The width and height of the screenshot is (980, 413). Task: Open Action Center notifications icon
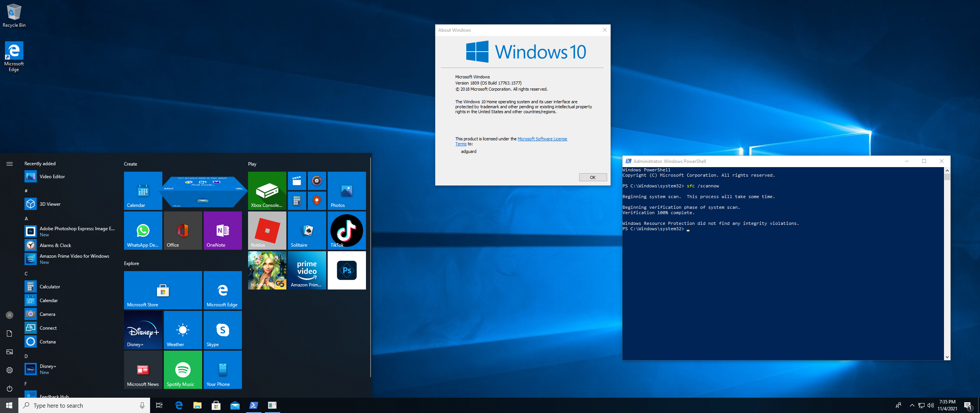(x=968, y=405)
